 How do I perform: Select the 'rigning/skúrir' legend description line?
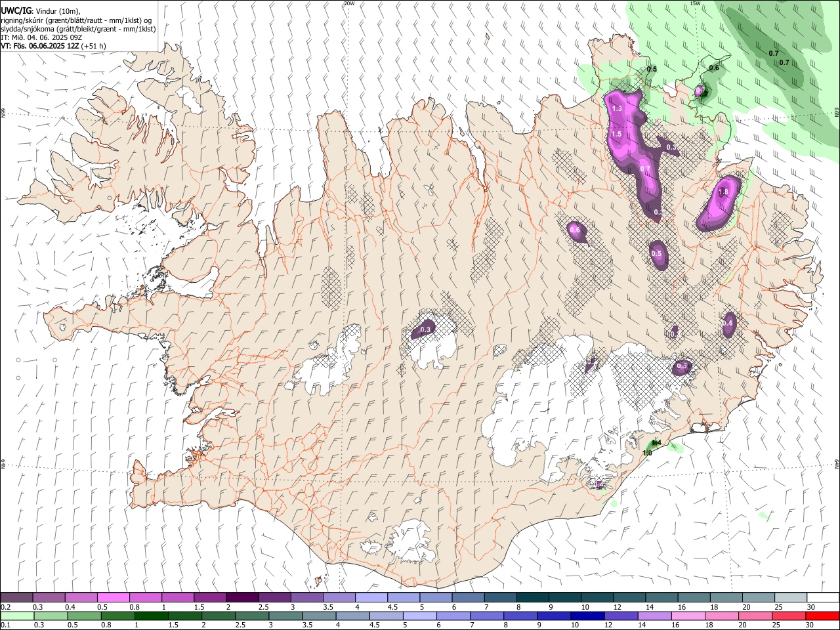pyautogui.click(x=76, y=20)
